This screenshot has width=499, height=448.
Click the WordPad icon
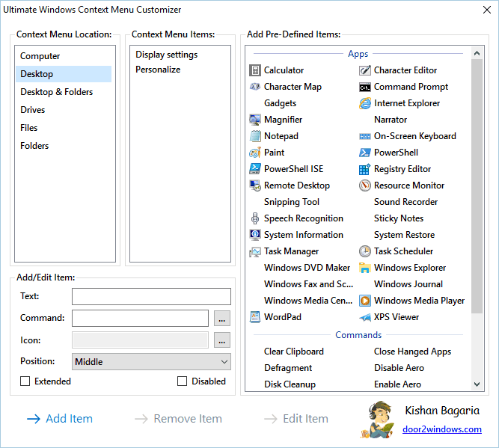click(255, 317)
